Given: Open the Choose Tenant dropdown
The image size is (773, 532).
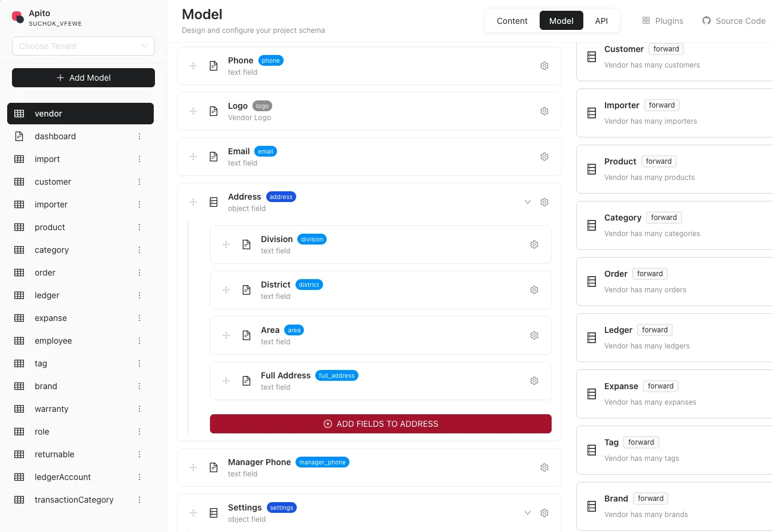Looking at the screenshot, I should tap(83, 45).
